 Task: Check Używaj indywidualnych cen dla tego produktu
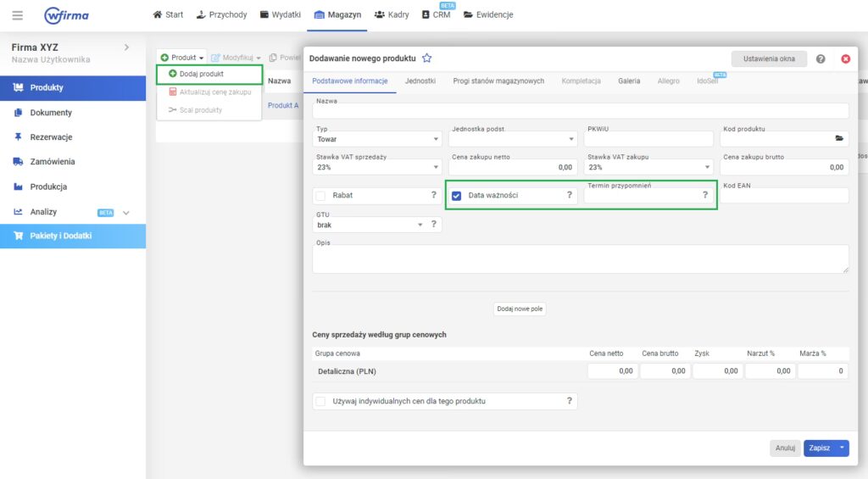click(x=320, y=401)
